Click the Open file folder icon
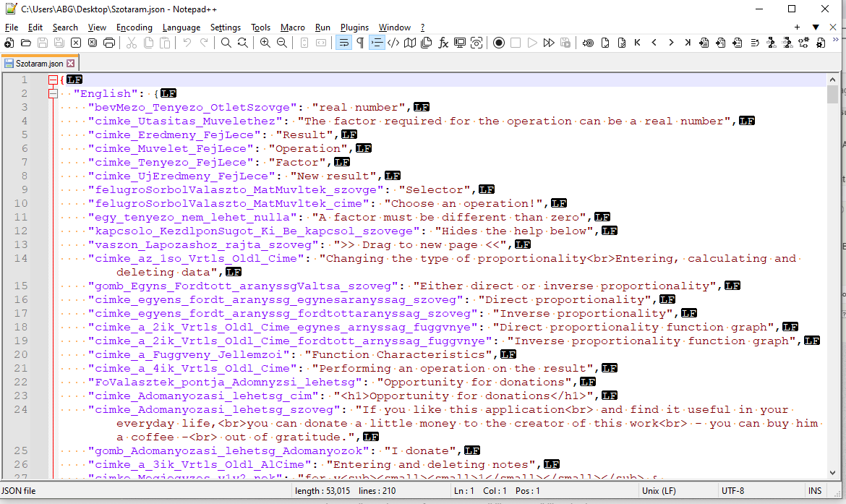Screen dimensions: 846x504 pyautogui.click(x=26, y=43)
